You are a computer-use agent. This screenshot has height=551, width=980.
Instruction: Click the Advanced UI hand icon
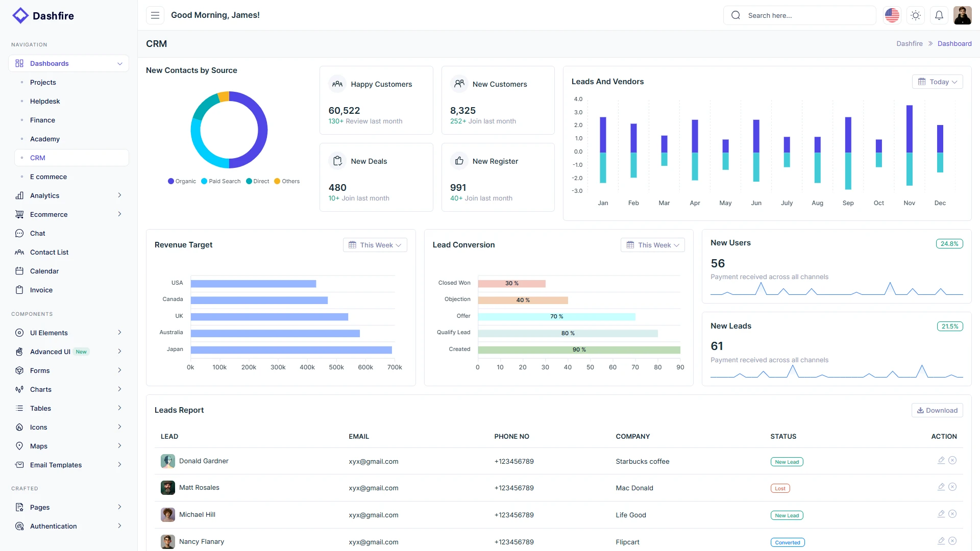point(19,352)
